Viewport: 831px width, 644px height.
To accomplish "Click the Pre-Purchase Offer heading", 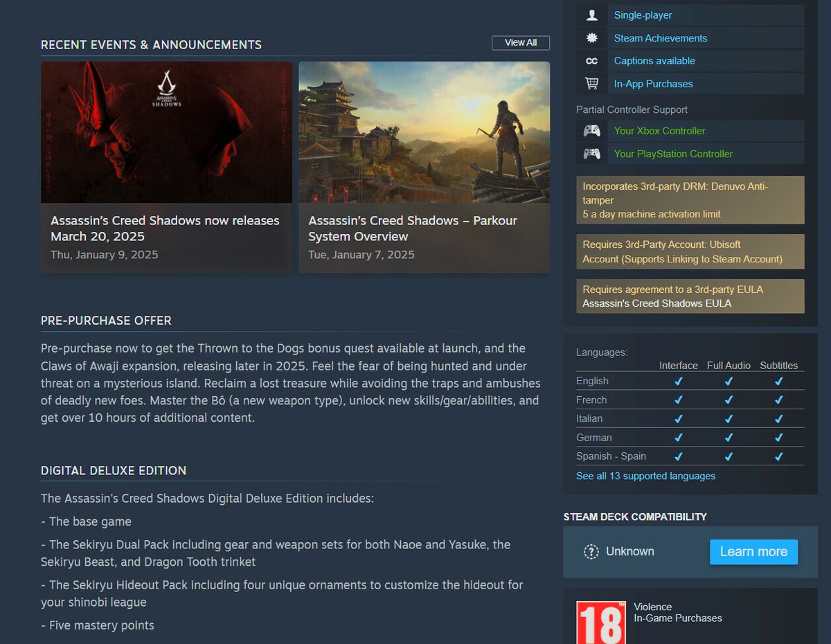I will (x=106, y=321).
